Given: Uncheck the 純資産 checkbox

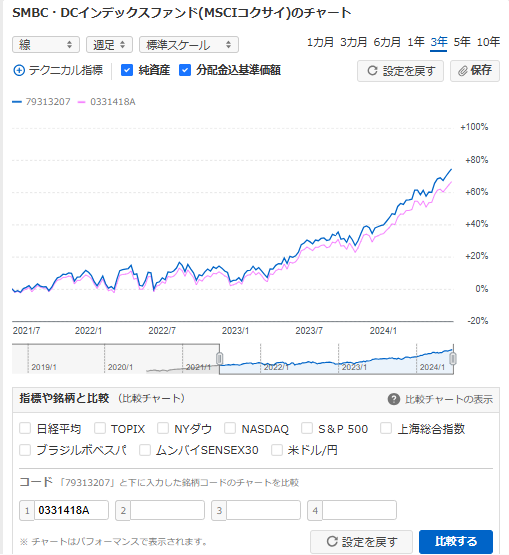Looking at the screenshot, I should (127, 70).
